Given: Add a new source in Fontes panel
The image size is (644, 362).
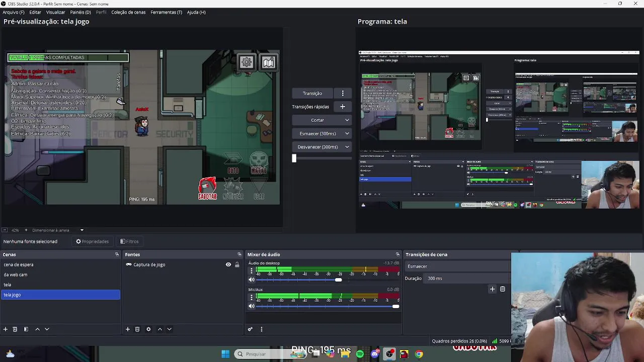Looking at the screenshot, I should tap(128, 329).
